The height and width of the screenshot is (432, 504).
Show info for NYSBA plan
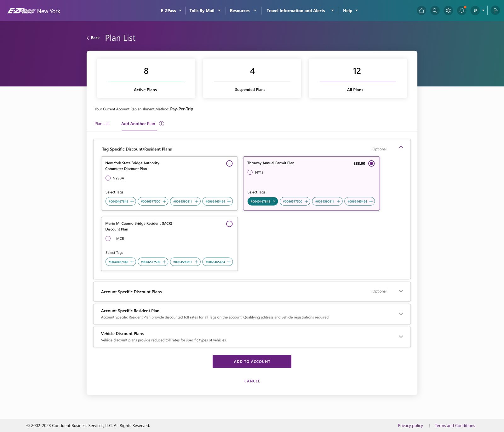(x=108, y=178)
